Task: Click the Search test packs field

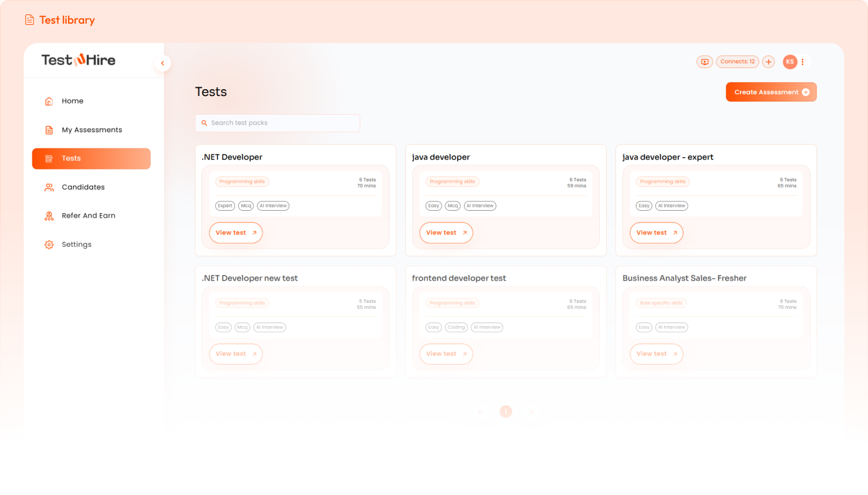Action: [277, 123]
